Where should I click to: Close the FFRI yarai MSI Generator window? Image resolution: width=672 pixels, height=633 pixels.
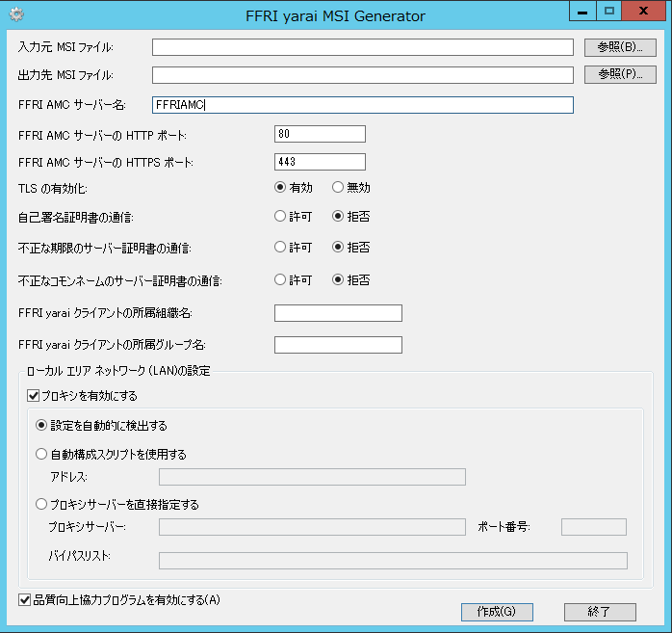(643, 12)
